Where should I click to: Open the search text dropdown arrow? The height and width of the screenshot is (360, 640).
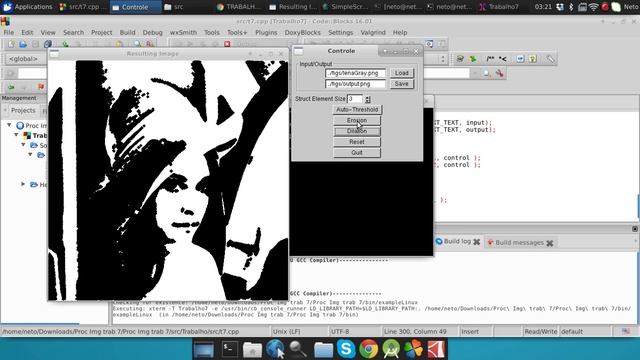(x=474, y=73)
